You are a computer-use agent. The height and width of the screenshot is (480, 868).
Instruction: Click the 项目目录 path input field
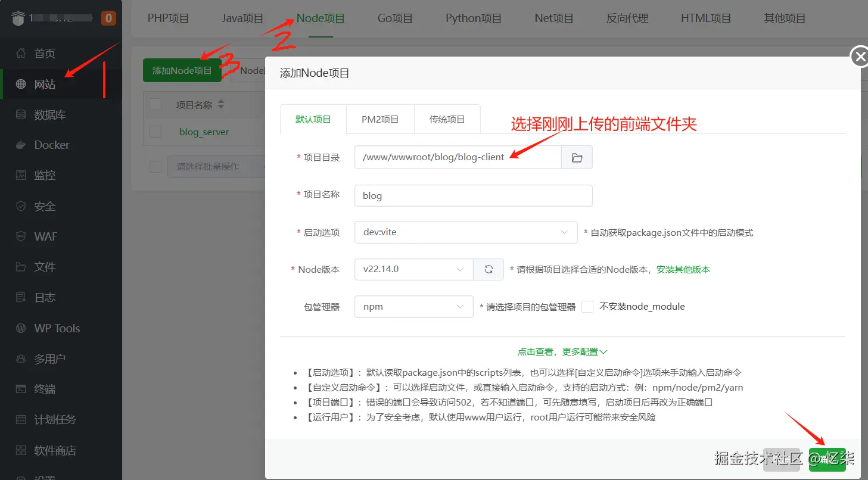[458, 158]
